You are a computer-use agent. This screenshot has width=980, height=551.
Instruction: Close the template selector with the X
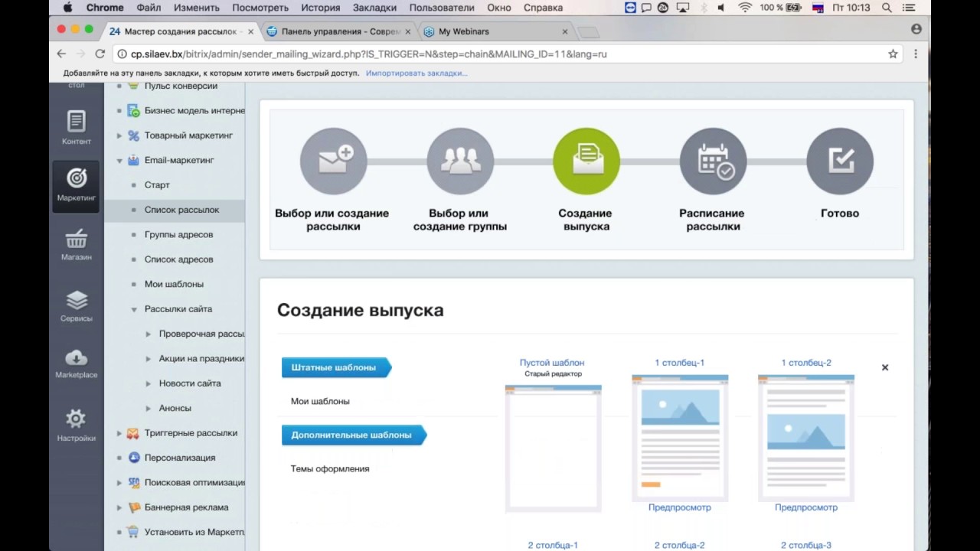point(885,367)
